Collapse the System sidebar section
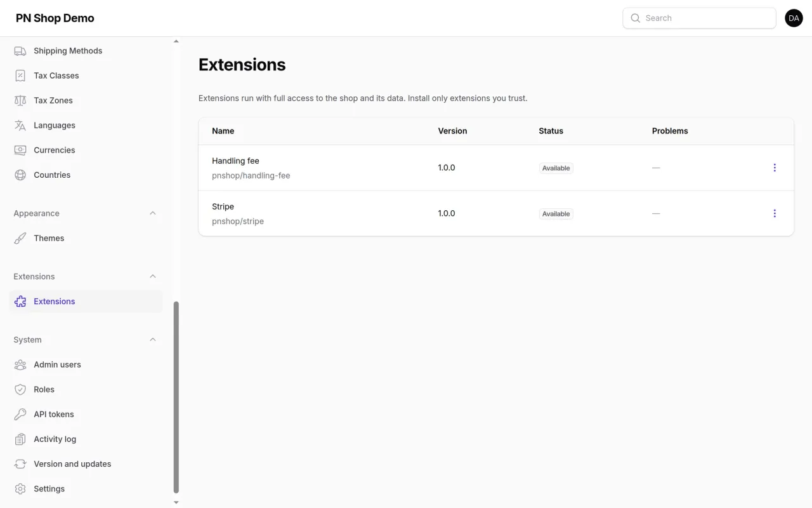This screenshot has height=508, width=812. (152, 340)
